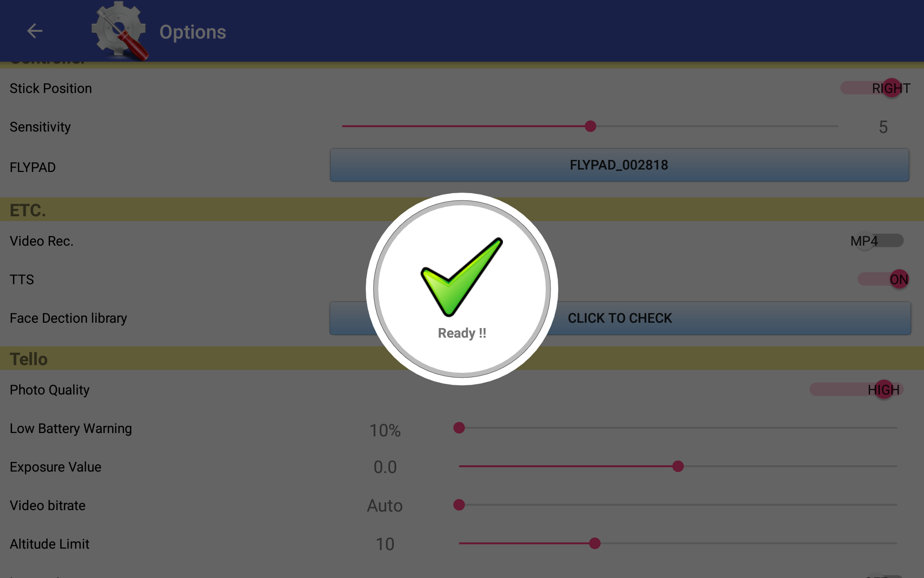Image resolution: width=924 pixels, height=578 pixels.
Task: Toggle the Stick Position RIGHT switch
Action: pyautogui.click(x=875, y=88)
